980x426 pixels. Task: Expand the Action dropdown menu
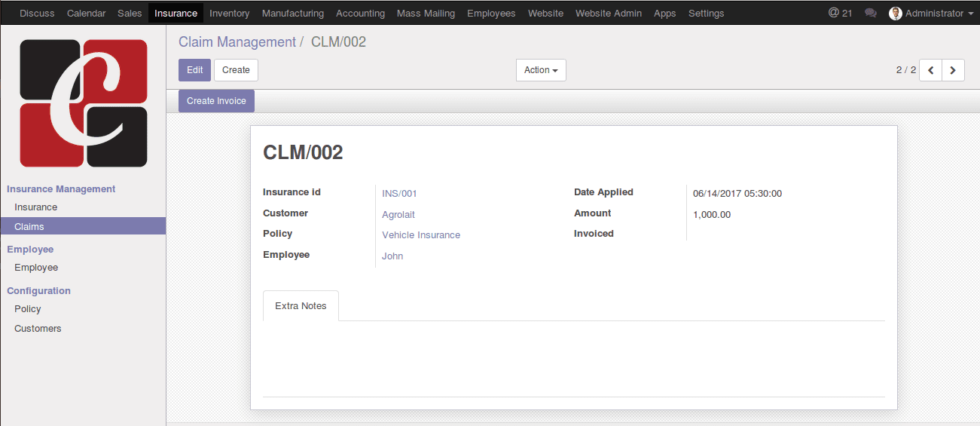541,70
